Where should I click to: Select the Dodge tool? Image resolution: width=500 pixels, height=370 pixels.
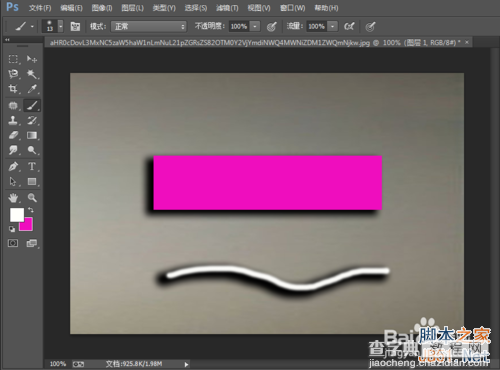point(32,150)
